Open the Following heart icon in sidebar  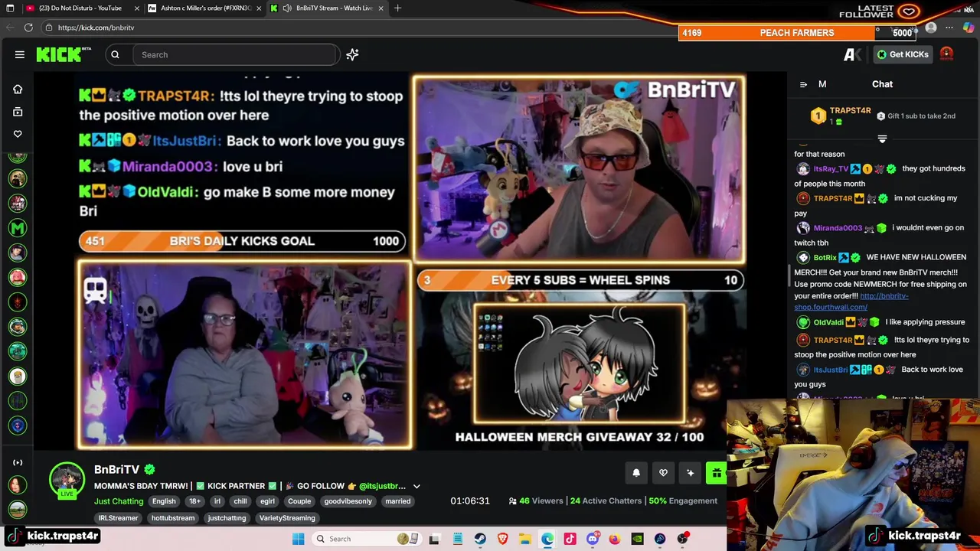(18, 134)
